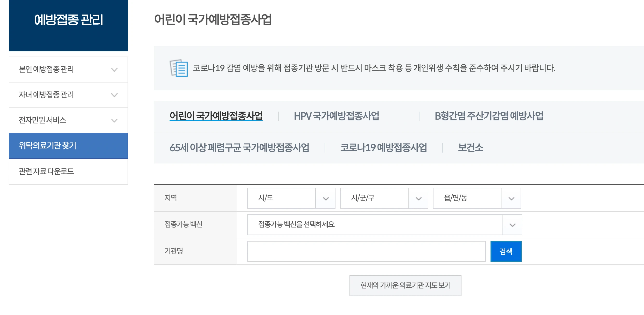
Task: Click the 기관명 text input field
Action: click(366, 251)
